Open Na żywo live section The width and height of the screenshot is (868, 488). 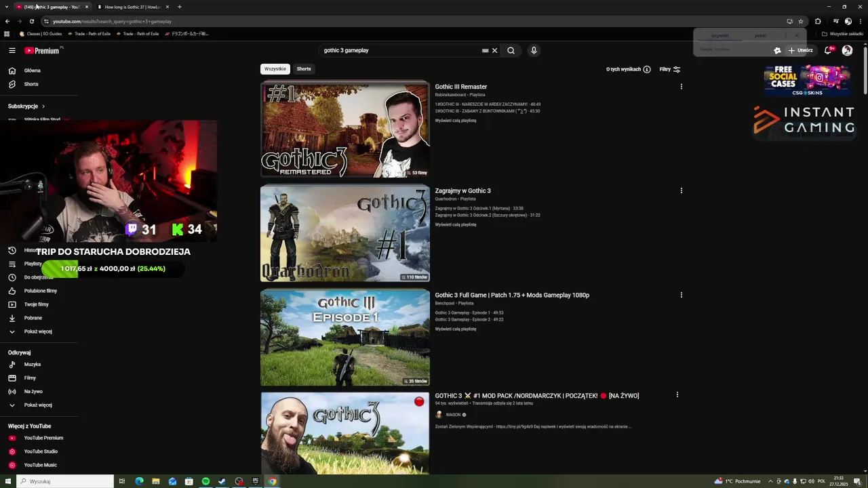pyautogui.click(x=25, y=392)
